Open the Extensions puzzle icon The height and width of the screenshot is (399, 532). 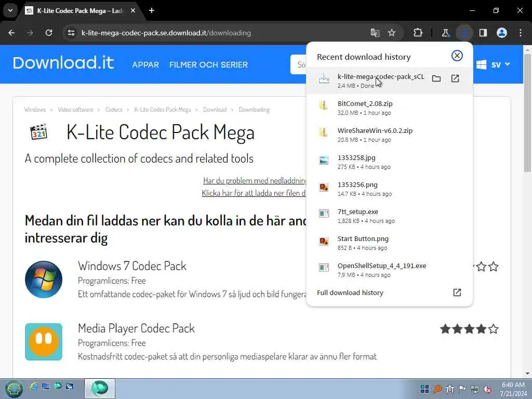pos(418,33)
